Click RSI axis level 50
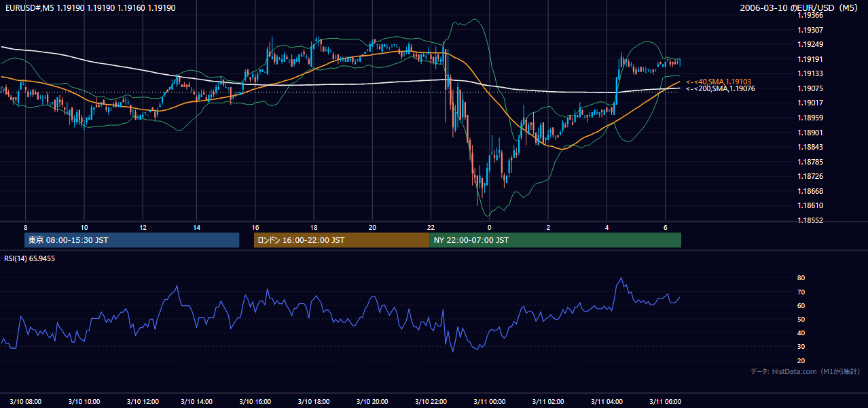Viewport: 868px width, 408px height. [801, 319]
